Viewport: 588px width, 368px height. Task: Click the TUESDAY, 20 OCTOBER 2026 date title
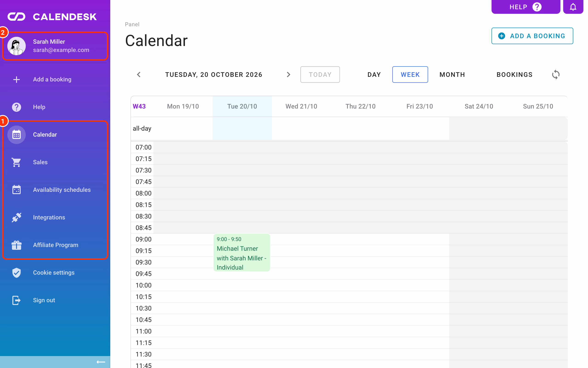coord(214,75)
